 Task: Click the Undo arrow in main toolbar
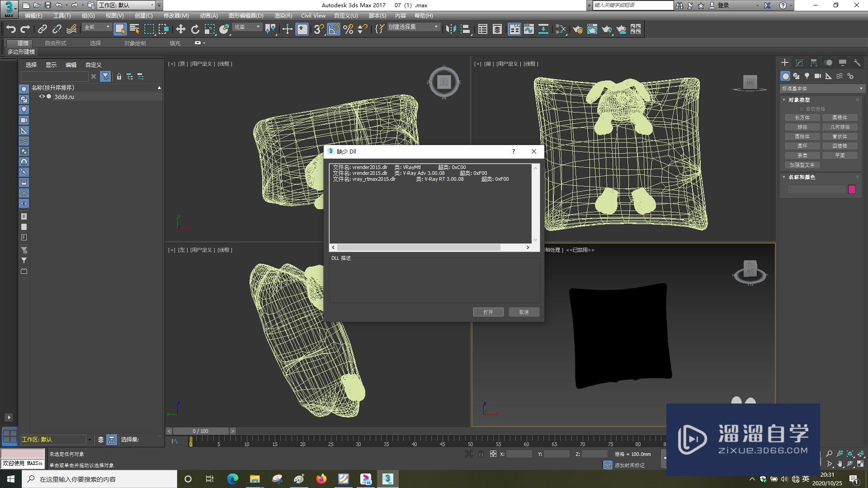(10, 29)
